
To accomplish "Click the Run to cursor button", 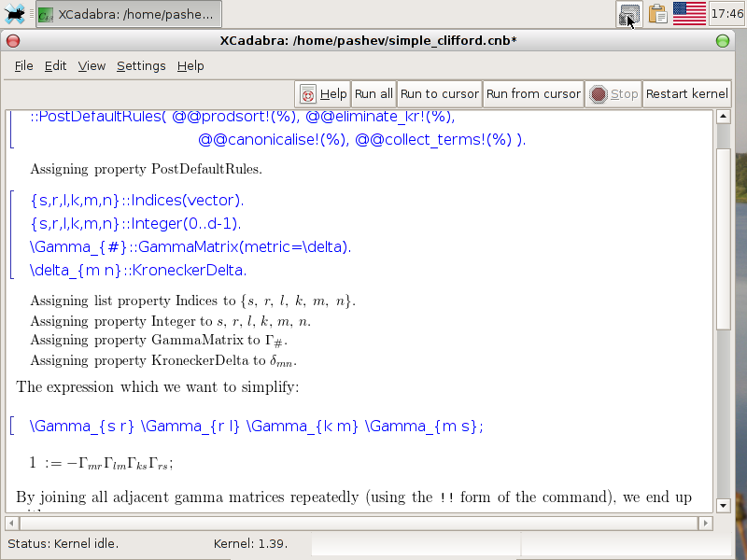I will pos(439,94).
